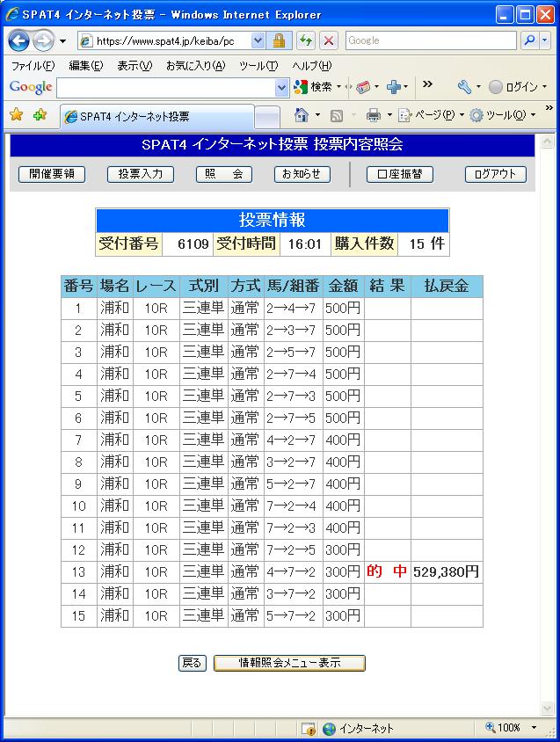The width and height of the screenshot is (560, 742).
Task: Open Favorites Center star icon
Action: click(x=17, y=114)
